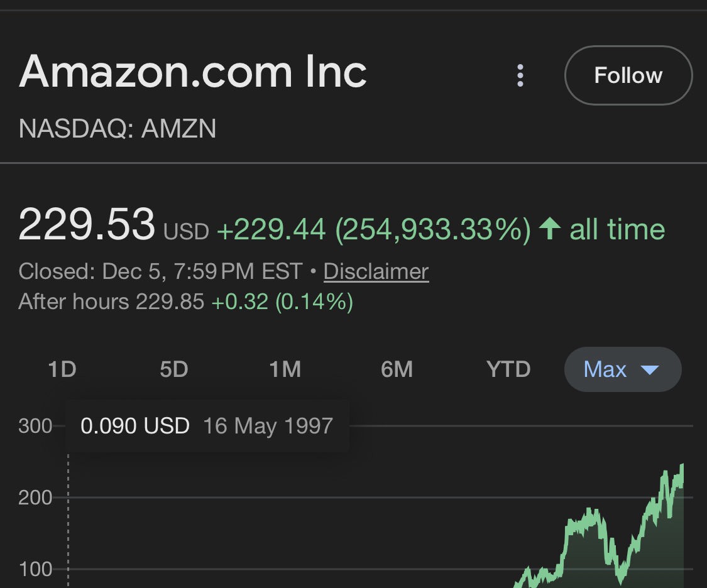Viewport: 707px width, 588px height.
Task: Switch chart to 1D range
Action: pos(62,369)
